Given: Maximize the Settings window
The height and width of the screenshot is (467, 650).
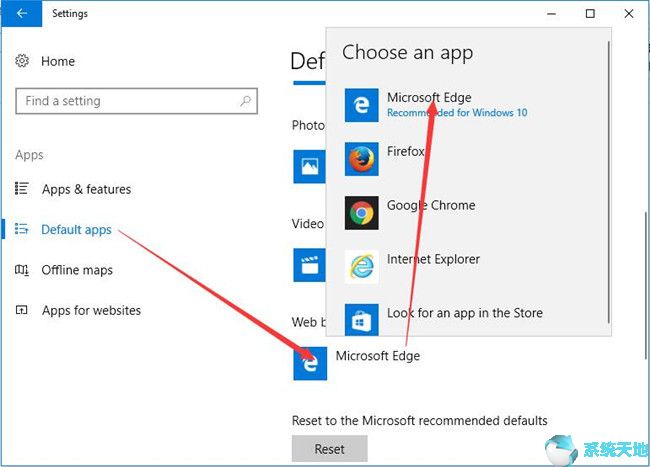Looking at the screenshot, I should point(590,14).
